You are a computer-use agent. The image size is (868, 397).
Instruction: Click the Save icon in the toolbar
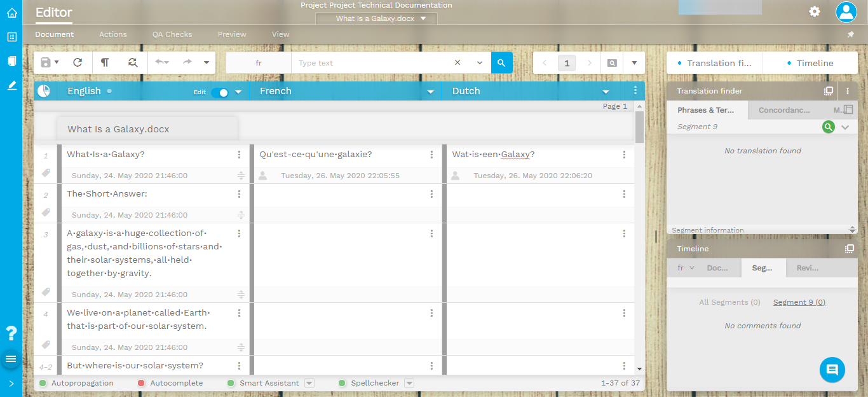[46, 62]
